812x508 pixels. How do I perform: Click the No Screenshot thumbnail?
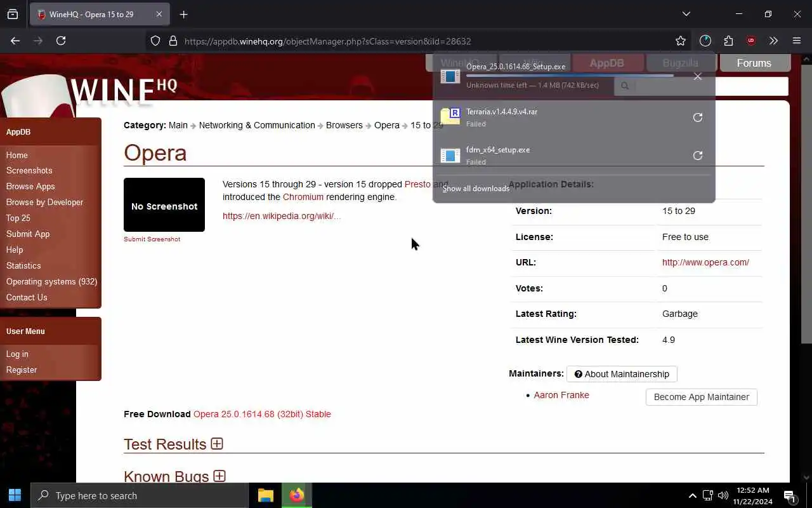pyautogui.click(x=164, y=204)
